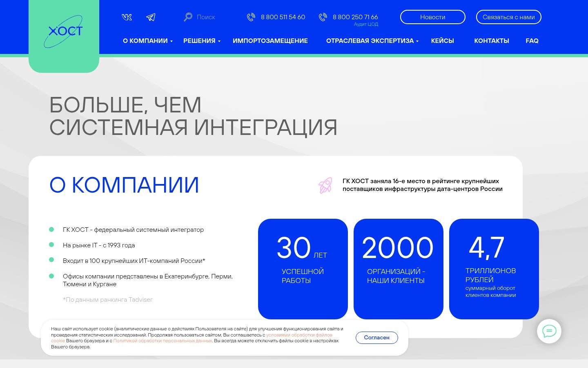
Task: Expand the О КОМПАНИИ dropdown arrow
Action: pos(171,41)
